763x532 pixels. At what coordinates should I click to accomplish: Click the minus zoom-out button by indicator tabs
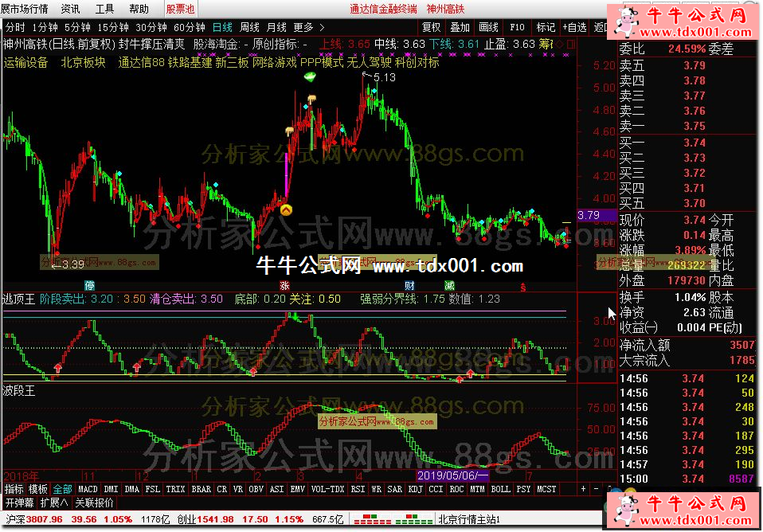(596, 488)
